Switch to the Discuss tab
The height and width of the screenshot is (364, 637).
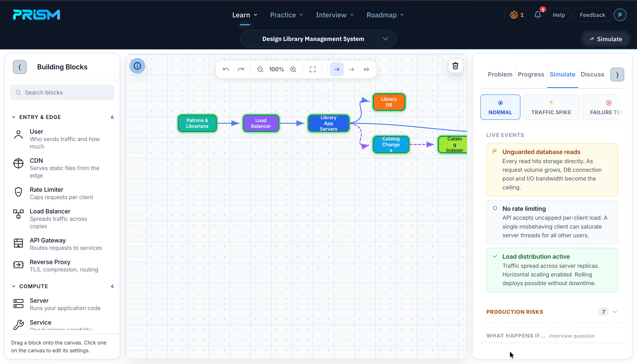pyautogui.click(x=592, y=75)
